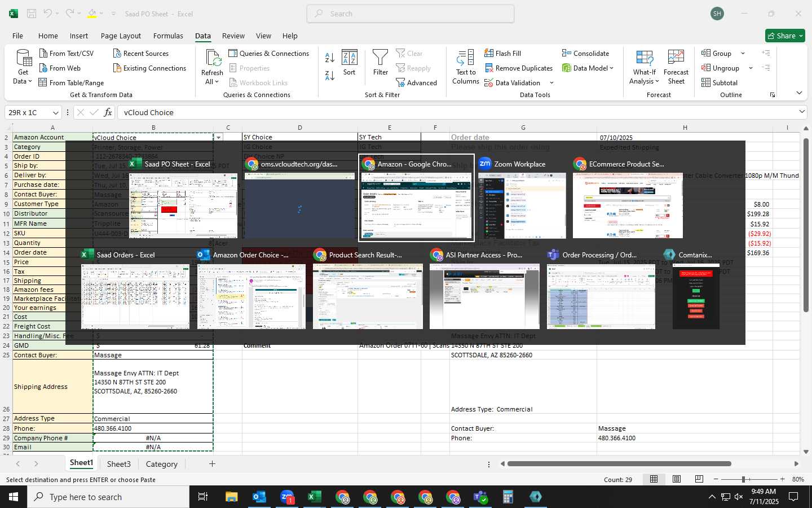Switch to Page Layout view
The image size is (812, 508).
point(676,479)
